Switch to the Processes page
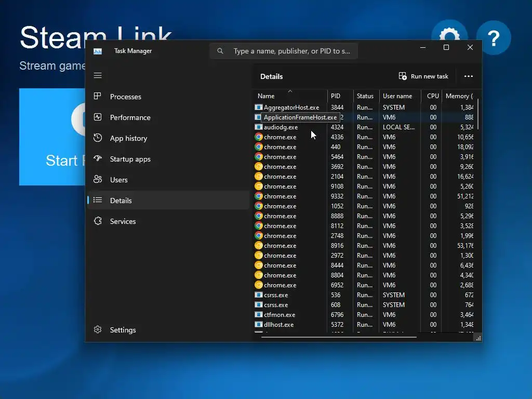 [168, 97]
